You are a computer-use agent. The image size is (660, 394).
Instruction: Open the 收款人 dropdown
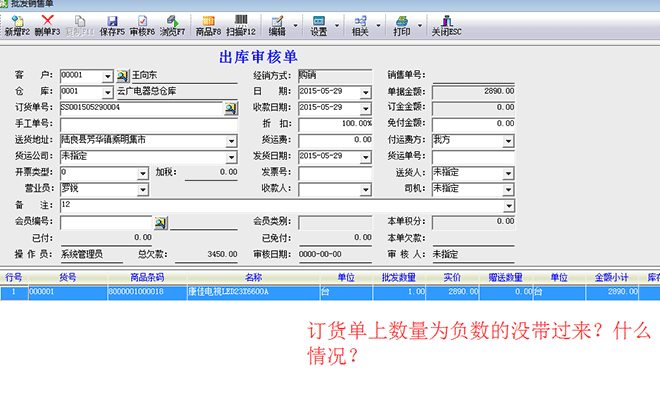point(366,190)
